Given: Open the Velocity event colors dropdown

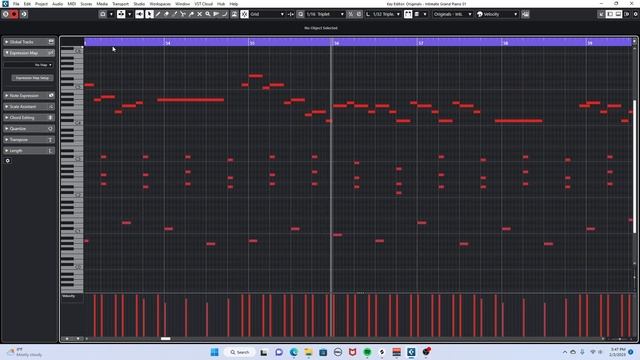Looking at the screenshot, I should (501, 14).
